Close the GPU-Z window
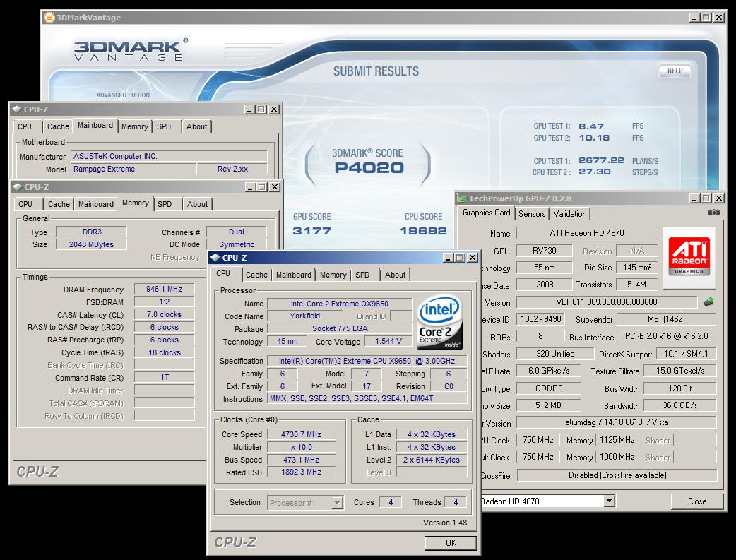 click(718, 198)
